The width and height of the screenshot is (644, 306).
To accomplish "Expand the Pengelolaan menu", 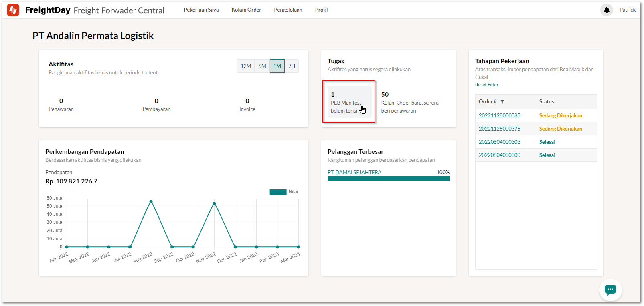I will pyautogui.click(x=288, y=10).
